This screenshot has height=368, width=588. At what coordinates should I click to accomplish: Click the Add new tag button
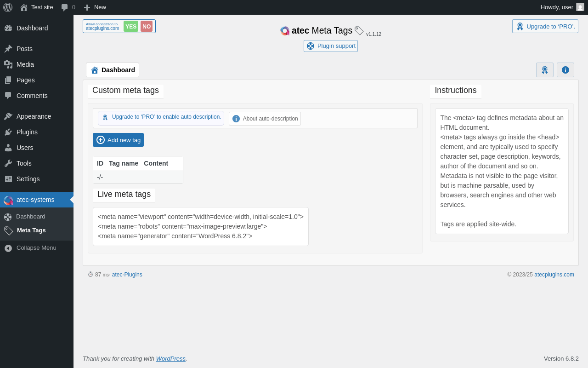tap(118, 140)
